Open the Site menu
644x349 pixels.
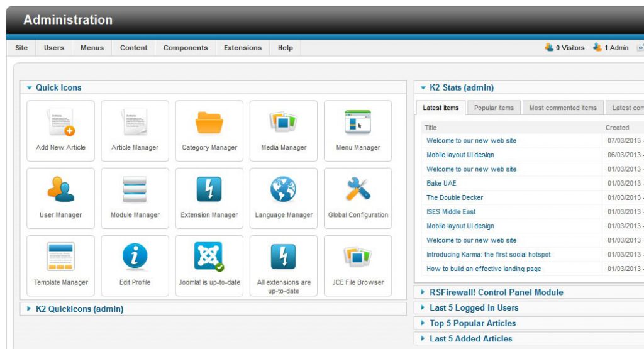21,48
